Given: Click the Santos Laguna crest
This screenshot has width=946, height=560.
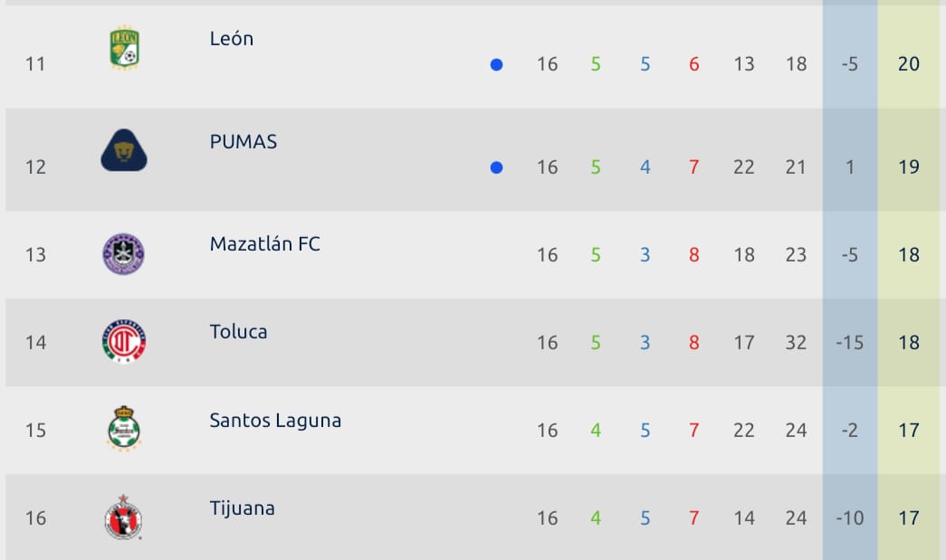Looking at the screenshot, I should pyautogui.click(x=124, y=429).
